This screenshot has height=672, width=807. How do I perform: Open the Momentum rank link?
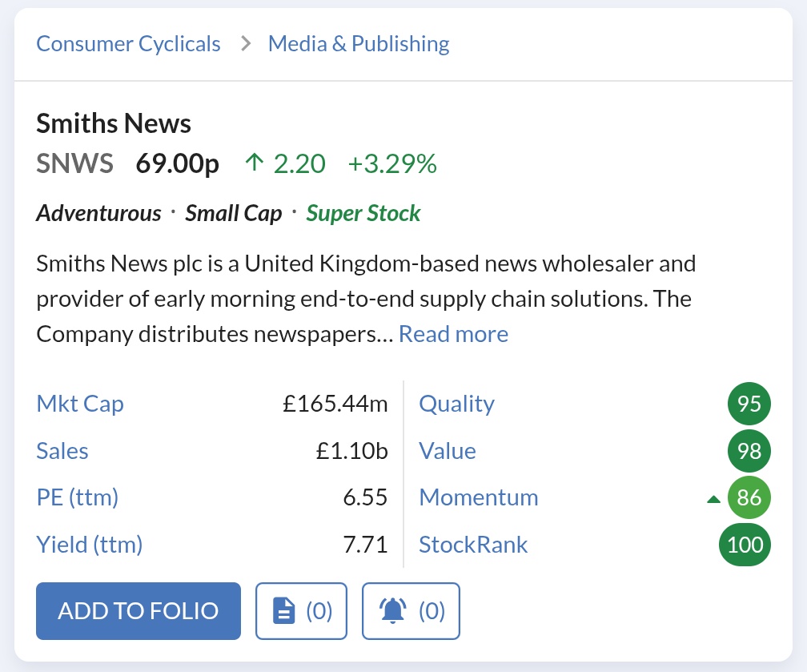pyautogui.click(x=479, y=497)
